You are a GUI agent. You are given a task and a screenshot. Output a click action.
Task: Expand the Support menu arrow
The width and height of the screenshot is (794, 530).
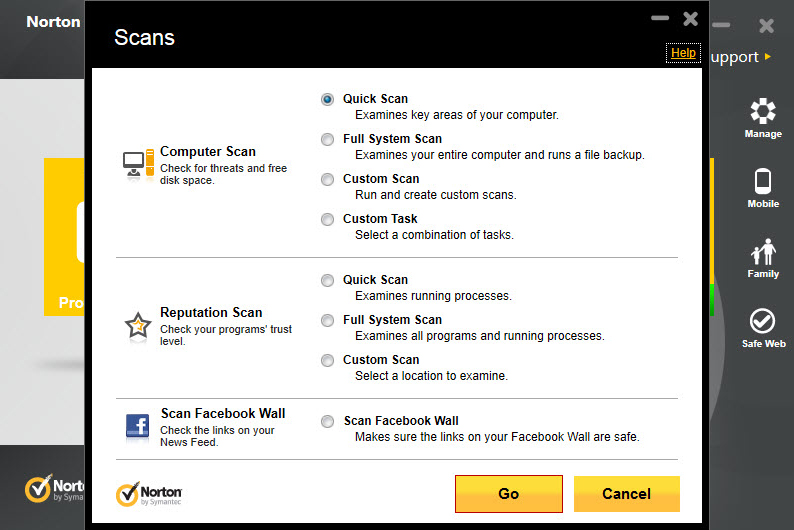tap(768, 56)
